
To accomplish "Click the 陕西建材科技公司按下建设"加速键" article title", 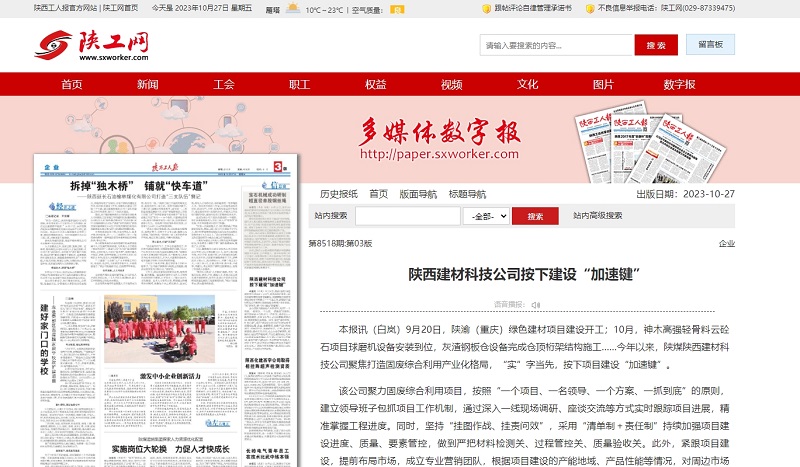I will (x=524, y=274).
